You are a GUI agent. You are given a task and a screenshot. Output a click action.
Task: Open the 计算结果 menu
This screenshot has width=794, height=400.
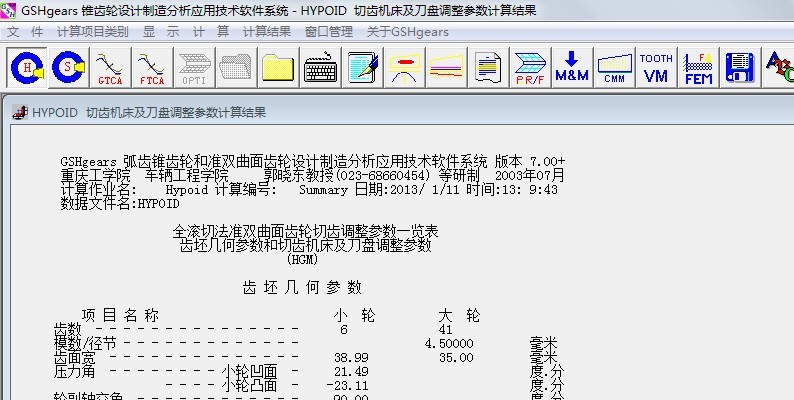(267, 32)
